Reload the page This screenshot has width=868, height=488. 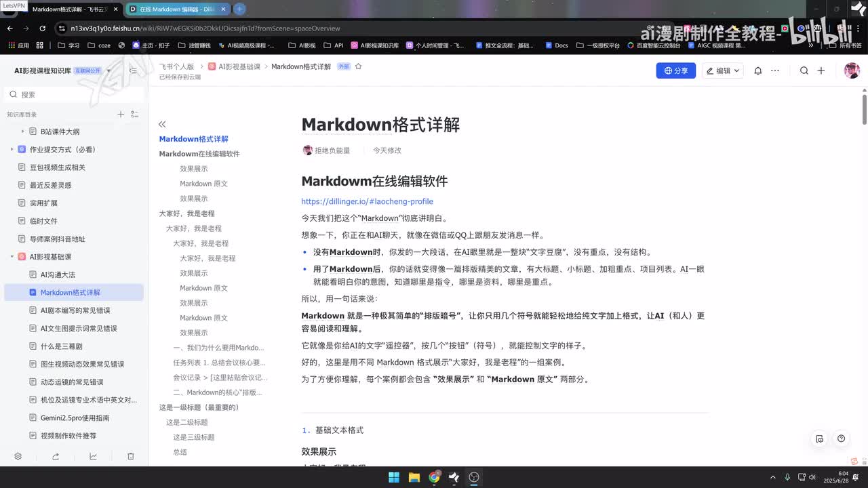[42, 28]
